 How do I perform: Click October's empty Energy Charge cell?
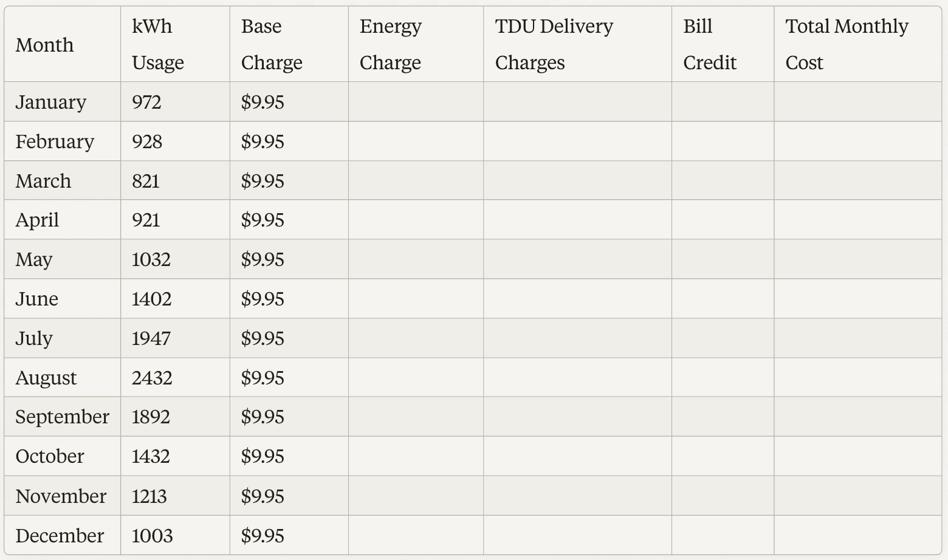click(x=416, y=456)
